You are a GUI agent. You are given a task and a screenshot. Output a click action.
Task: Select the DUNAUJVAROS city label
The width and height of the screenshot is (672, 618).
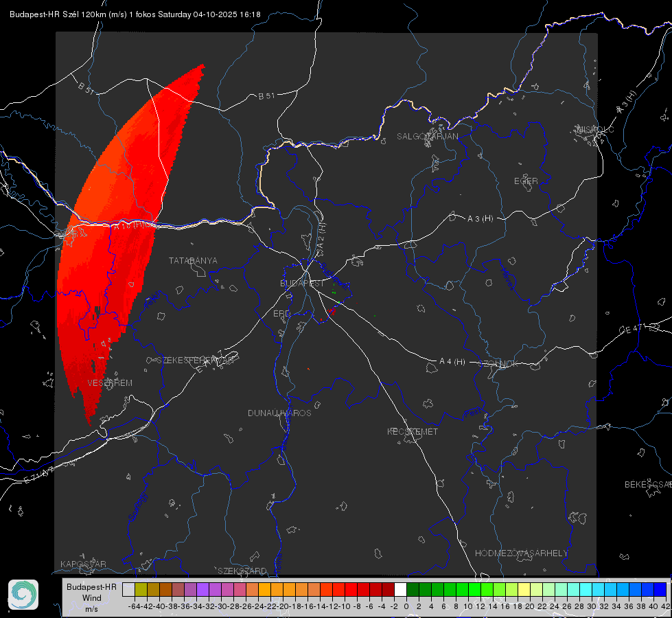click(279, 413)
